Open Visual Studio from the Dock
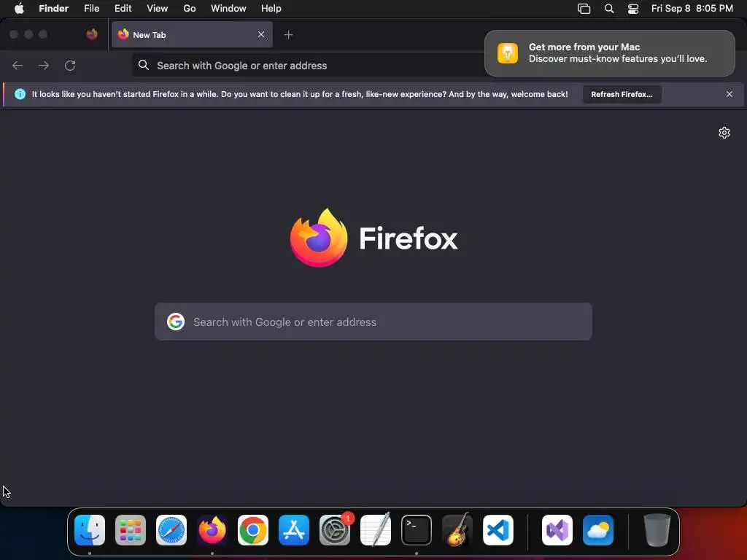This screenshot has height=560, width=747. (x=557, y=530)
